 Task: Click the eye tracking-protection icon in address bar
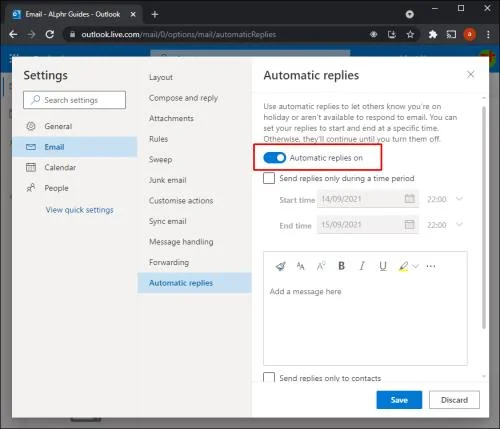click(x=374, y=34)
